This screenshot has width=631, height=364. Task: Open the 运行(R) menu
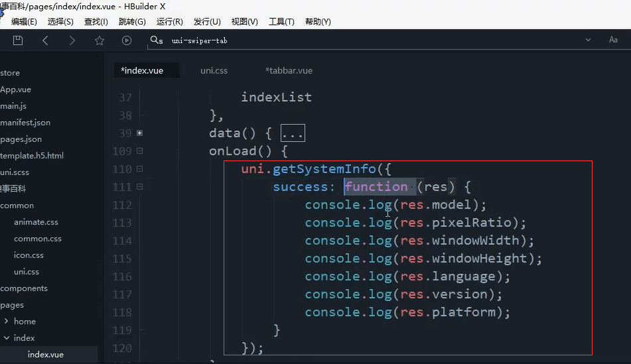point(169,22)
